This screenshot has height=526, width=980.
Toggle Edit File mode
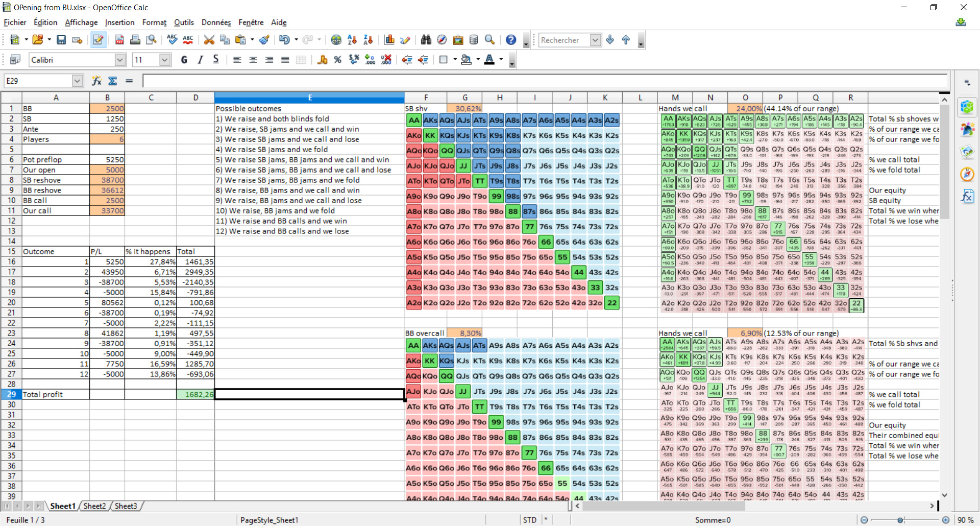(98, 40)
